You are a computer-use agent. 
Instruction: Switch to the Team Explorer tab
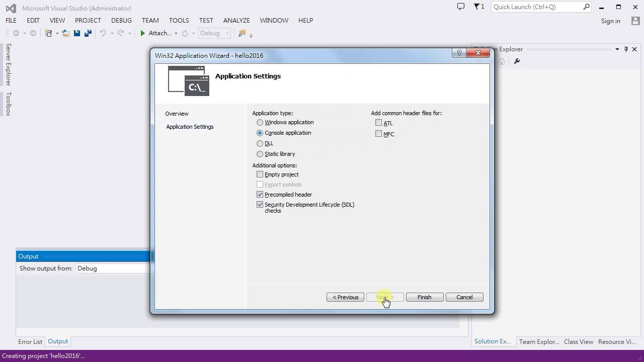pyautogui.click(x=539, y=341)
